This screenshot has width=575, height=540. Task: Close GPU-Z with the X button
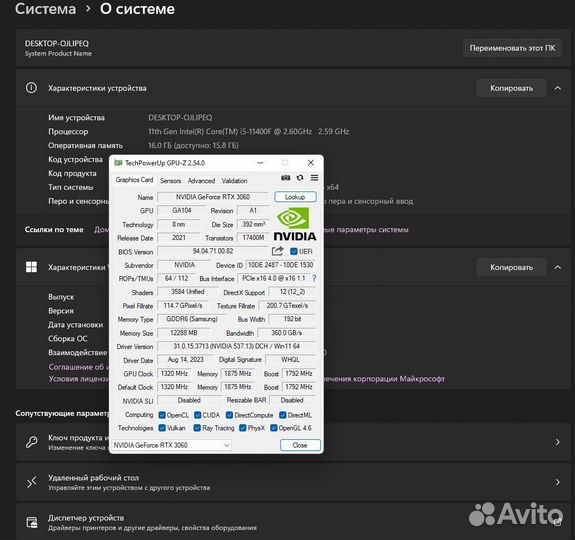(x=311, y=162)
